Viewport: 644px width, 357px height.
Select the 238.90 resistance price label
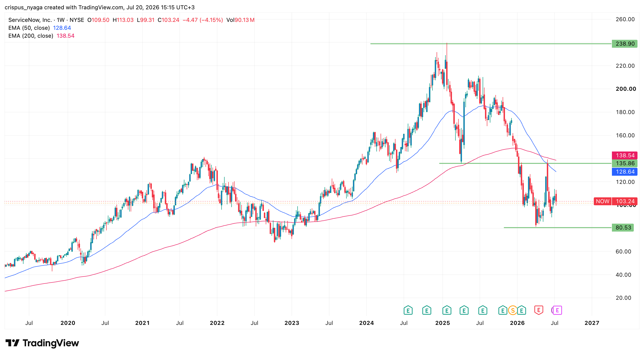(x=624, y=44)
